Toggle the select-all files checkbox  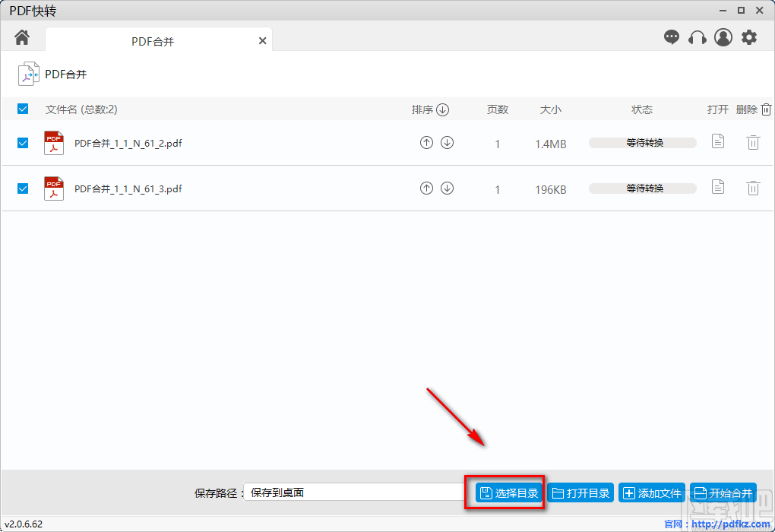click(23, 109)
